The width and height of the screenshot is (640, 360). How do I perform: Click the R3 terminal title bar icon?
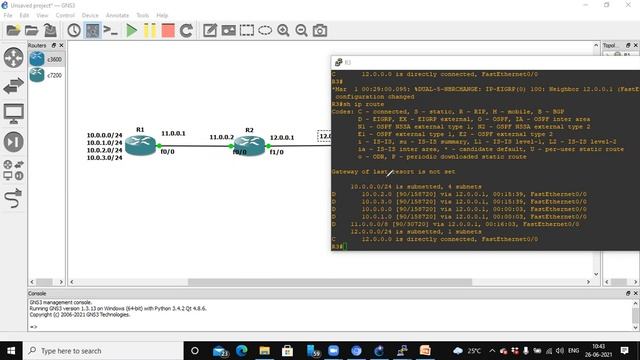coord(338,62)
